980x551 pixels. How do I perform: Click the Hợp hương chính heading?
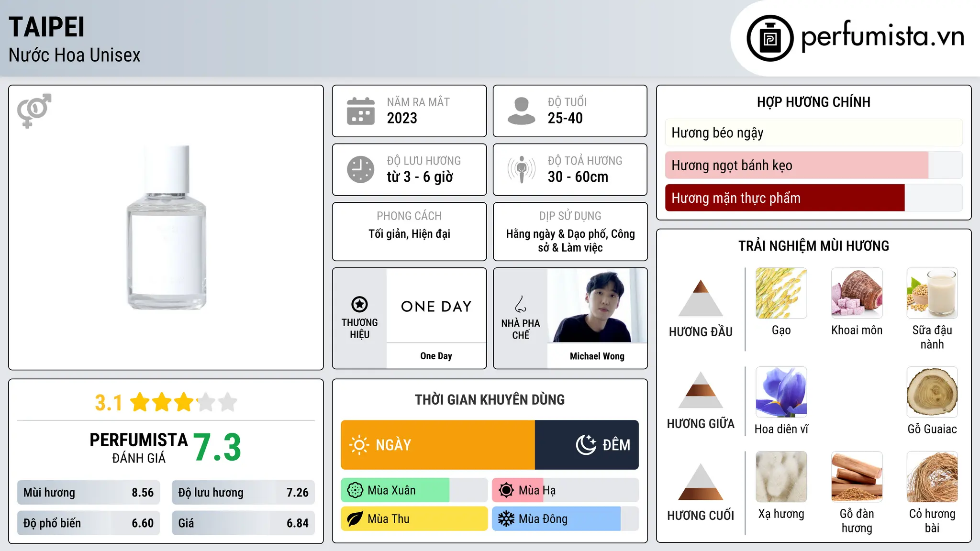(813, 102)
